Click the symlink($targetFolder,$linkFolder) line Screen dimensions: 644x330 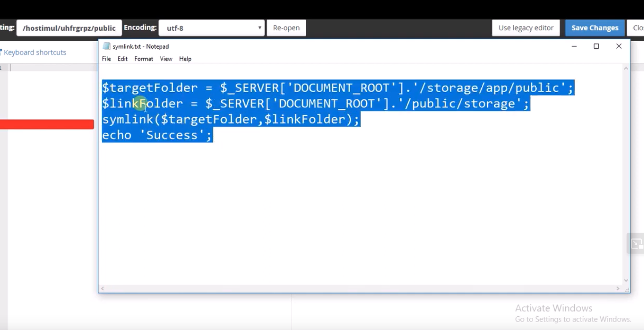tap(230, 120)
